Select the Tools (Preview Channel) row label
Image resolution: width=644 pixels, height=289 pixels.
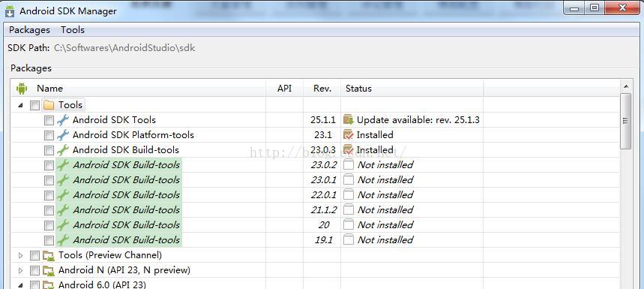110,255
